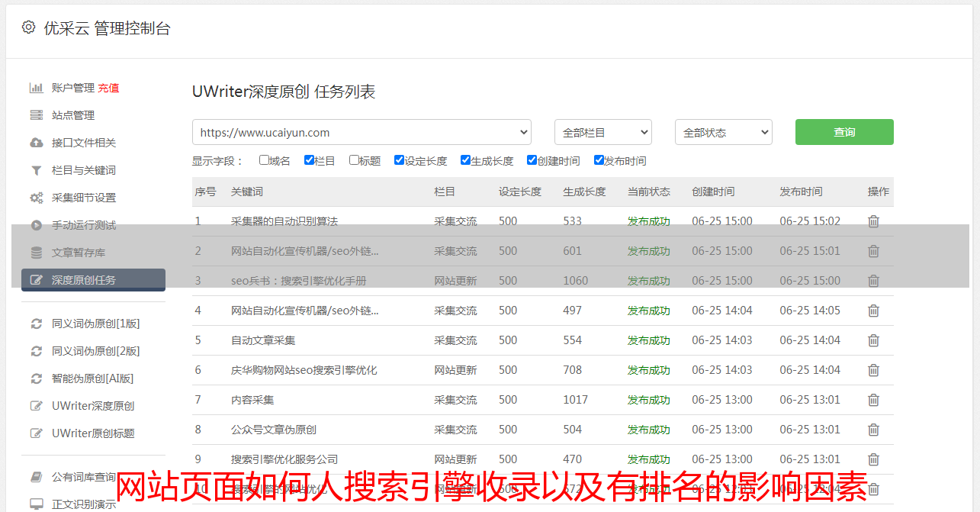
Task: Click the green 查询 button
Action: (843, 132)
